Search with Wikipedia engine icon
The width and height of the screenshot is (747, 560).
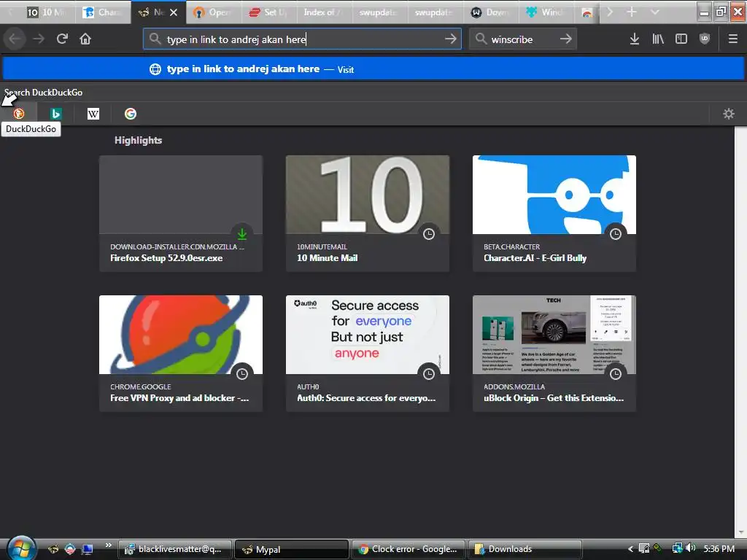tap(93, 114)
